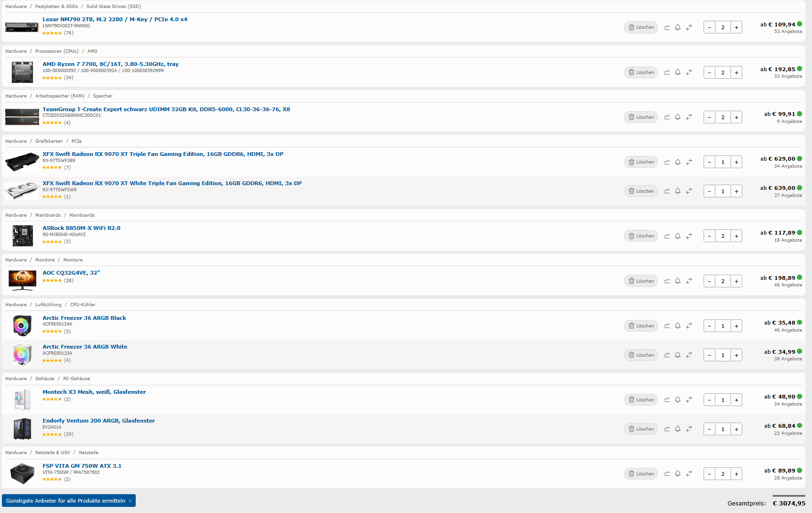This screenshot has height=513, width=812.
Task: Decrease quantity of ASRock B850M-X WiFi R2.0
Action: click(709, 236)
